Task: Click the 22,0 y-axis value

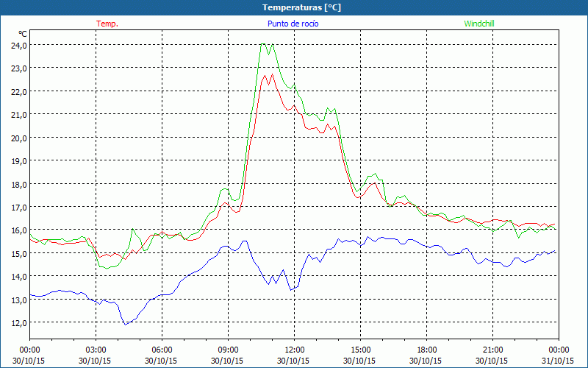Action: coord(20,92)
